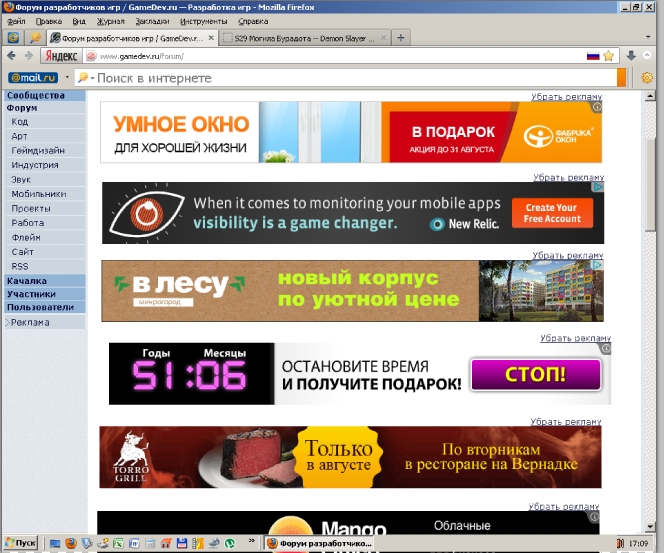
Task: Open the Журнал menu
Action: tap(111, 21)
